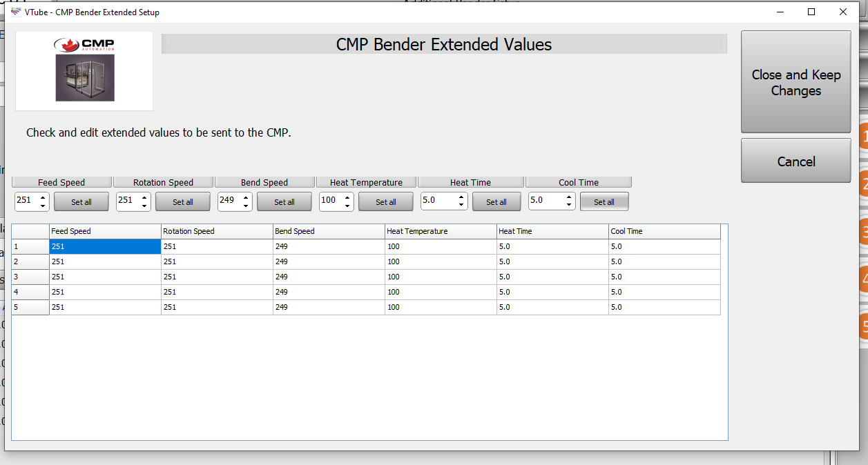Select row 5 header in the table
Viewport: 868px width, 465px height.
click(x=30, y=307)
